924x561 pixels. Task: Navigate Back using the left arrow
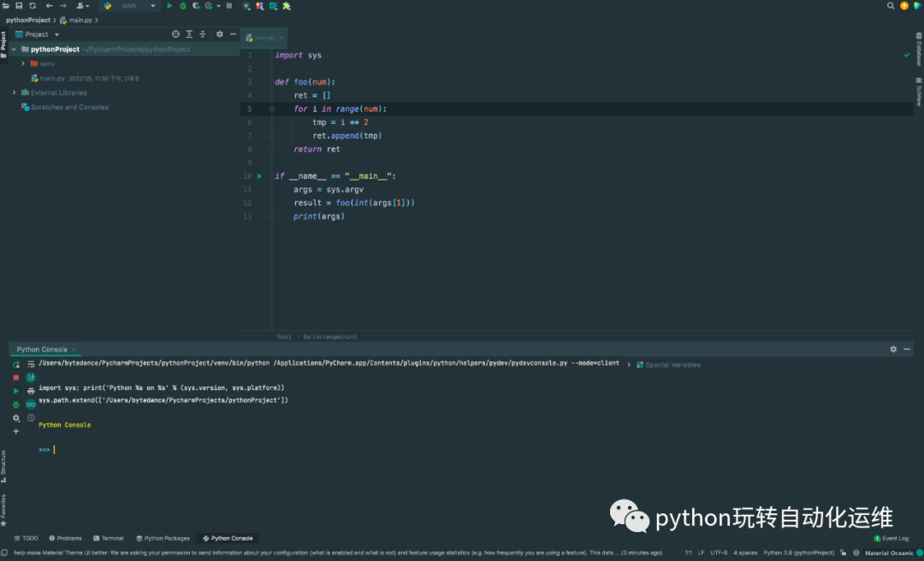(x=50, y=6)
